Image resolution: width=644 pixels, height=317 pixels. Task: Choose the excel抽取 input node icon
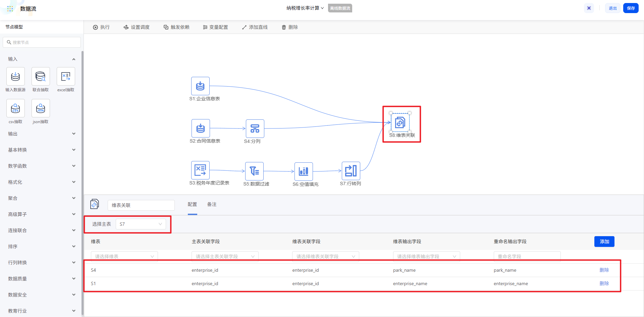[66, 76]
